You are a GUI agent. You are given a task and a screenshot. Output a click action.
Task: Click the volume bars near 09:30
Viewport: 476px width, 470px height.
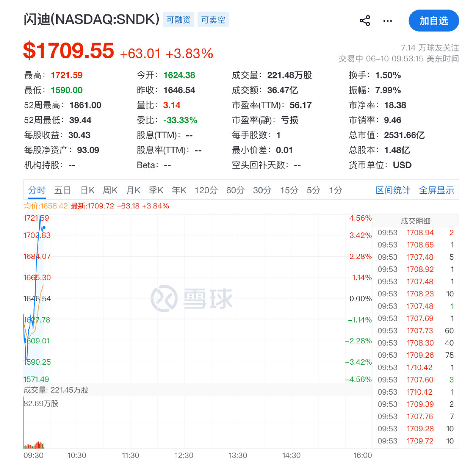34,445
